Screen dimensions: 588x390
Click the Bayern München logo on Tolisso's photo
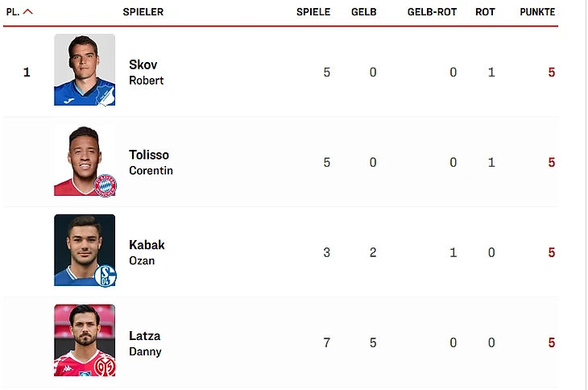(x=106, y=186)
